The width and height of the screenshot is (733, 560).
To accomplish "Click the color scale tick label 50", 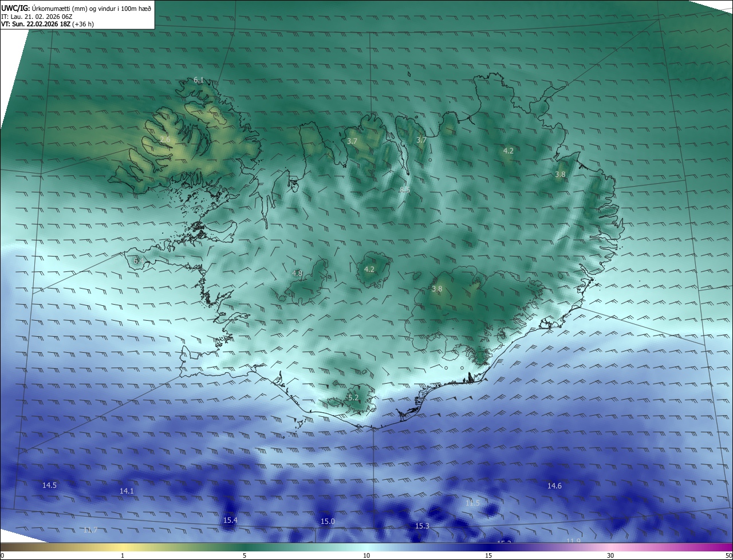I will [x=728, y=556].
